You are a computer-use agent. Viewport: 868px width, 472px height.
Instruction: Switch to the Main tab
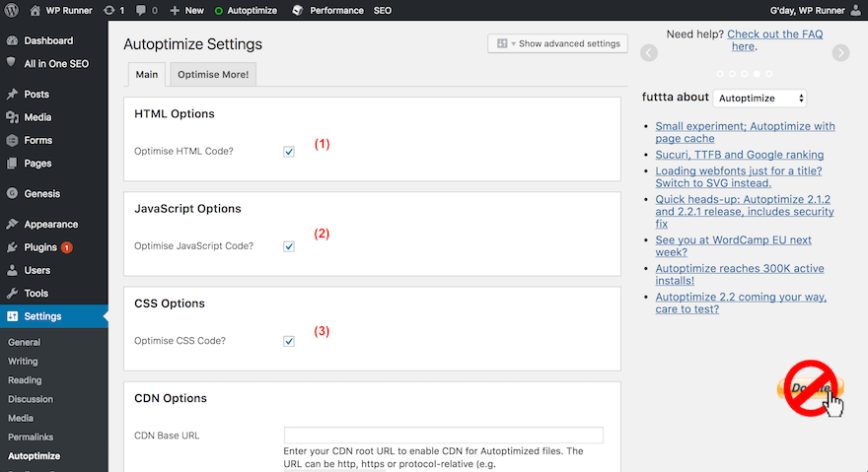pos(147,74)
